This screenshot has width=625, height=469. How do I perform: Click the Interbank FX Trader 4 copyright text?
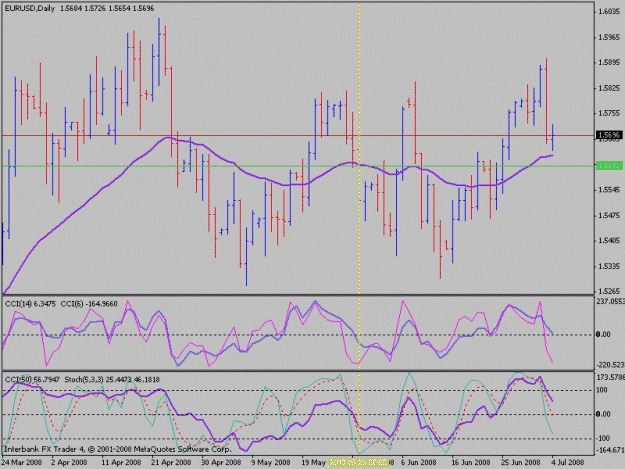pyautogui.click(x=118, y=449)
